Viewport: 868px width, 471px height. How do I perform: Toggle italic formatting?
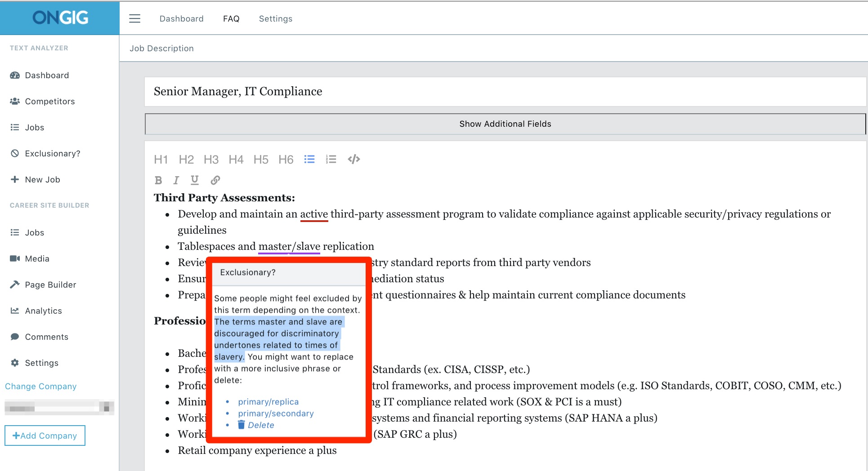(176, 180)
